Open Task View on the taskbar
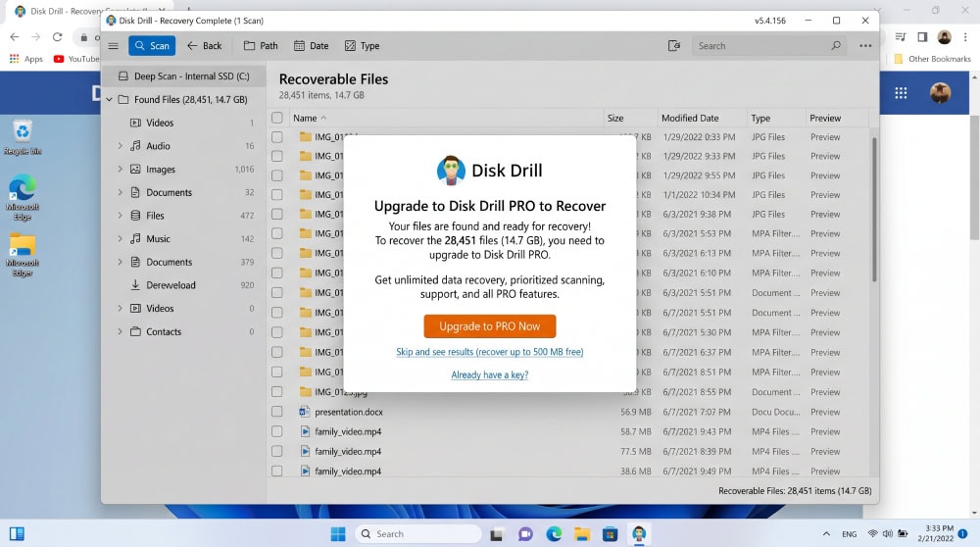Screen dimensions: 980x547 click(497, 534)
